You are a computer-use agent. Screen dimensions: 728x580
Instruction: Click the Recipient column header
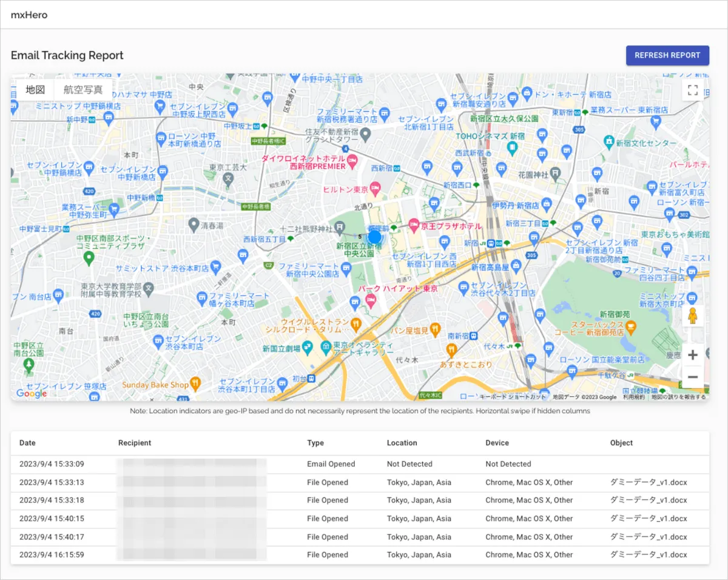point(135,443)
